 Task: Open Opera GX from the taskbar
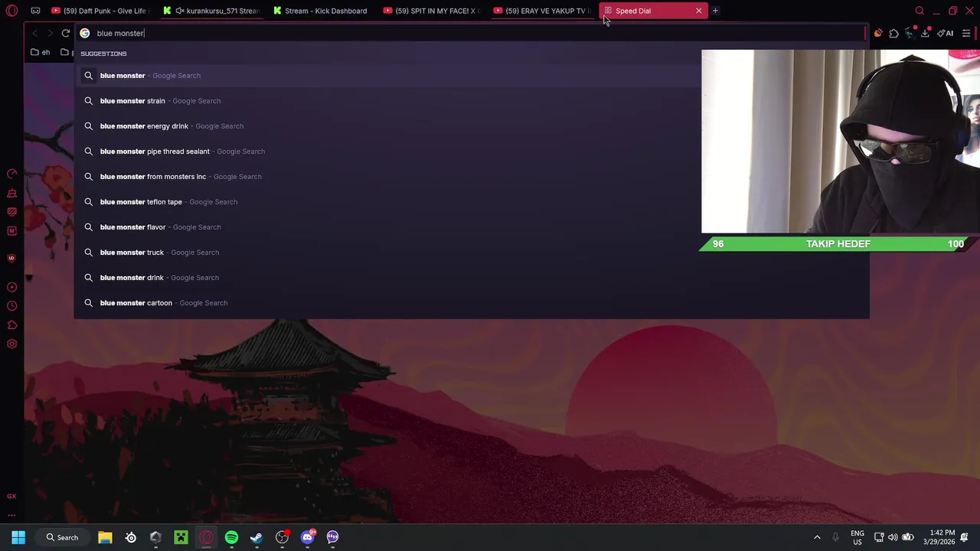coord(206,537)
